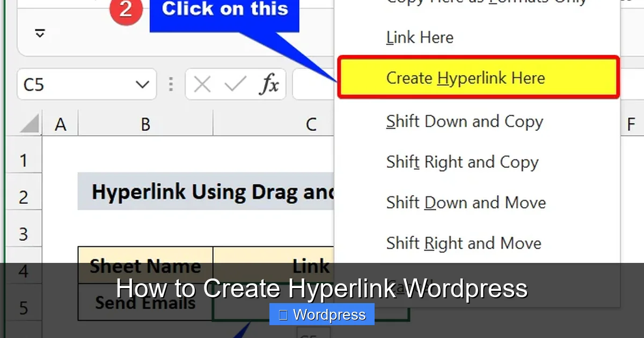Select the column C header
The height and width of the screenshot is (338, 644).
[x=310, y=123]
